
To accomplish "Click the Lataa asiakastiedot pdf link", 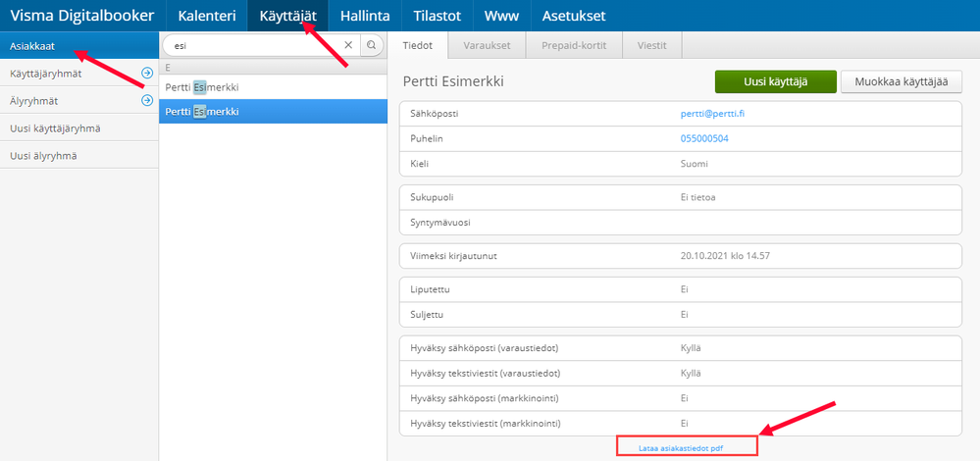I will (685, 448).
